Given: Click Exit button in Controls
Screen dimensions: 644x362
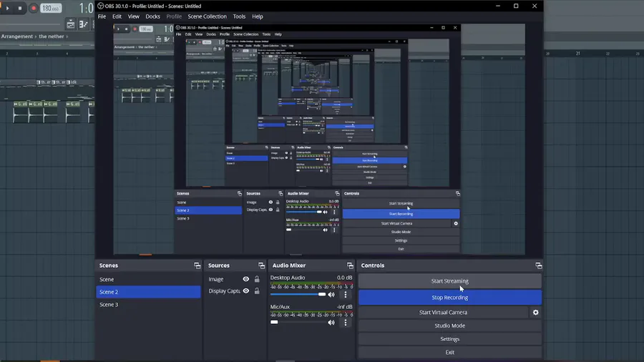Looking at the screenshot, I should click(x=450, y=352).
